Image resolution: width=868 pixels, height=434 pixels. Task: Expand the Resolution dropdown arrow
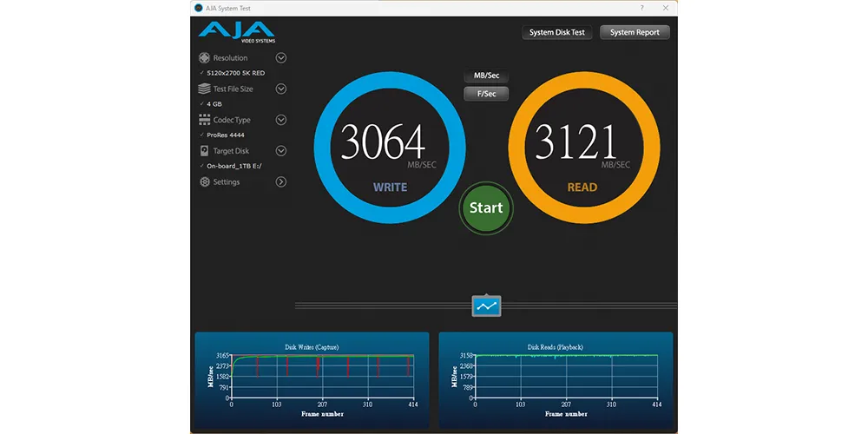pos(281,58)
